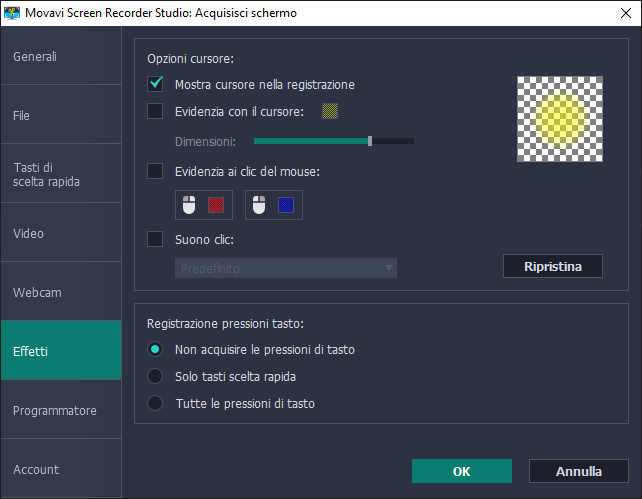The width and height of the screenshot is (642, 499).
Task: Expand the Predefinito click sound dropdown
Action: tap(286, 268)
